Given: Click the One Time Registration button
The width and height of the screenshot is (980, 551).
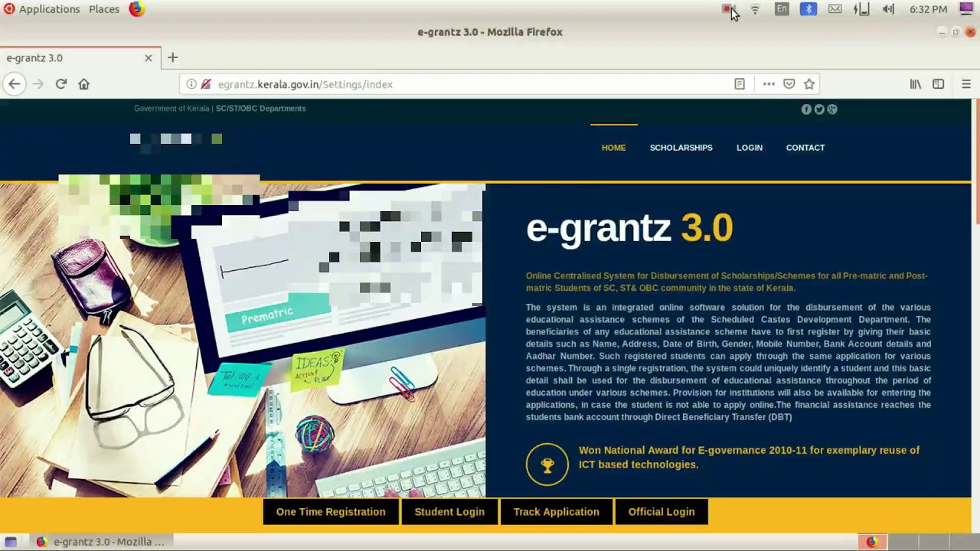Looking at the screenshot, I should coord(331,512).
